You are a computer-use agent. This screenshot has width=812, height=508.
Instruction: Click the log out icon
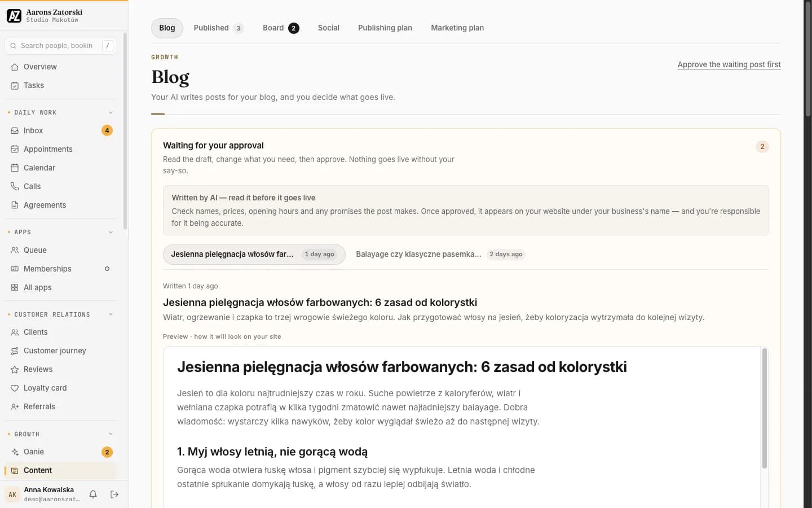click(114, 494)
